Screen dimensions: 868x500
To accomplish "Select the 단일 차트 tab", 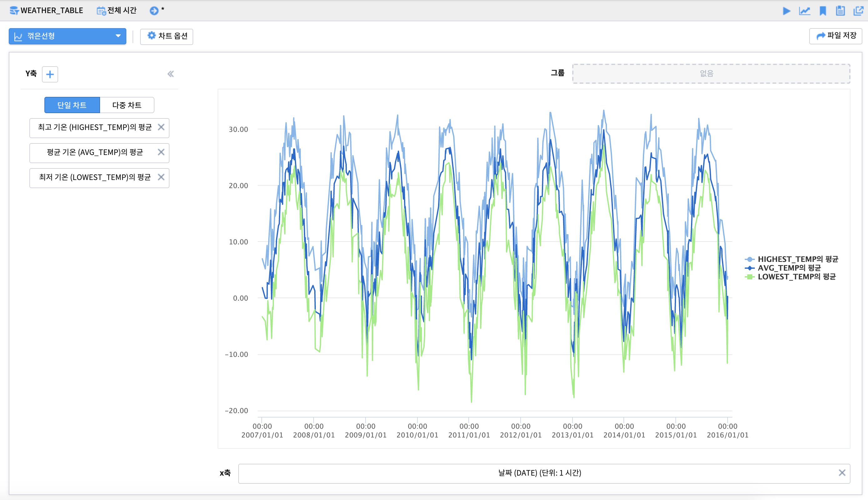I will click(x=72, y=105).
